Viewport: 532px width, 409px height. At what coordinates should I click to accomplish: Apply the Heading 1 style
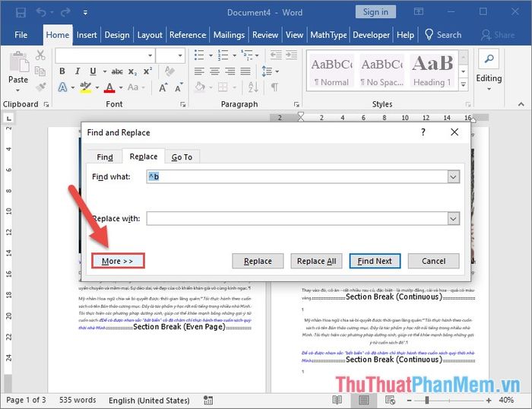coord(432,71)
